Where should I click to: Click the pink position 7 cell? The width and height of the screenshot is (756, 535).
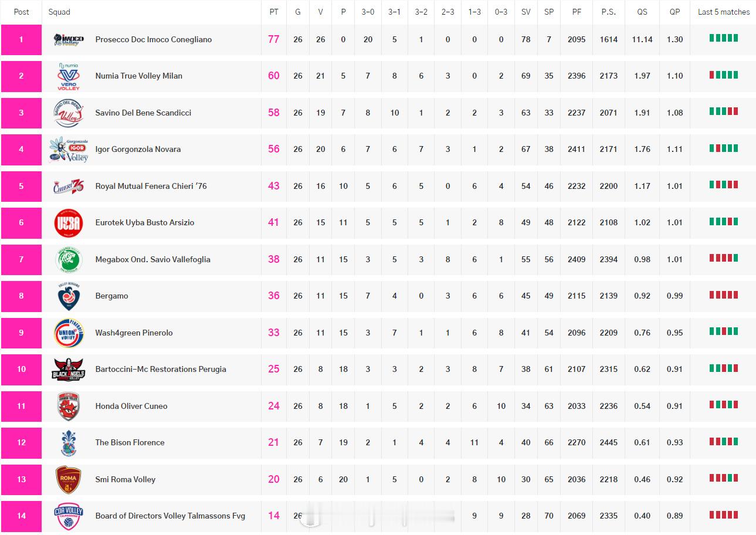tap(22, 259)
